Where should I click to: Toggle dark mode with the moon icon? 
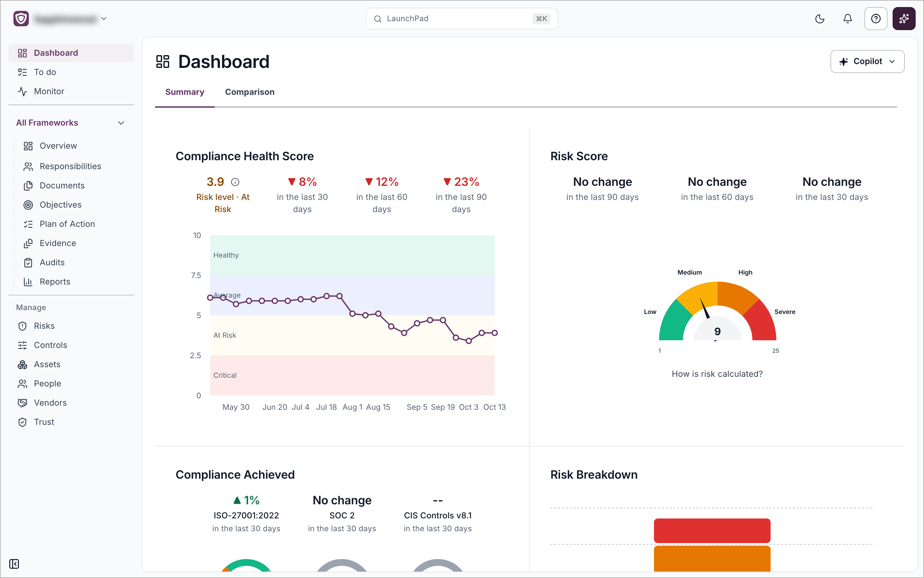pyautogui.click(x=820, y=19)
